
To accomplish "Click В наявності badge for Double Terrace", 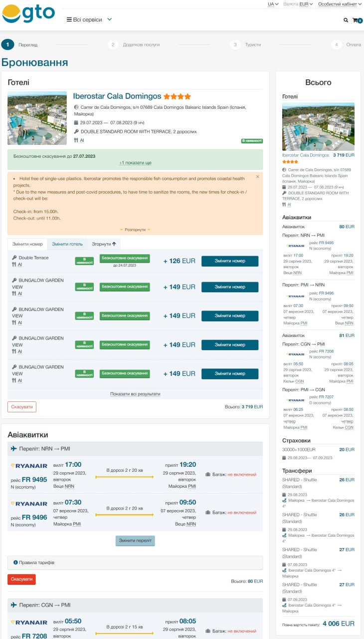I will pos(84,261).
